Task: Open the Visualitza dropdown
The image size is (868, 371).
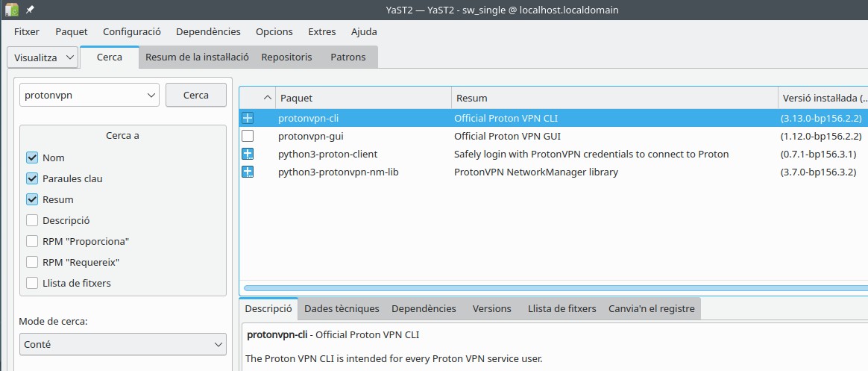Action: 43,57
